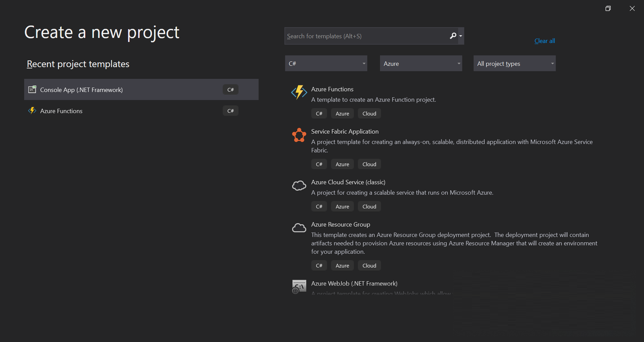
Task: Click the Service Fabric Application orange icon
Action: (x=299, y=135)
